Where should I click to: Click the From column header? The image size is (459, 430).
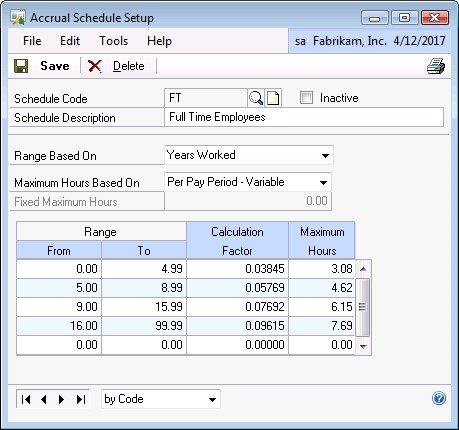tap(59, 250)
